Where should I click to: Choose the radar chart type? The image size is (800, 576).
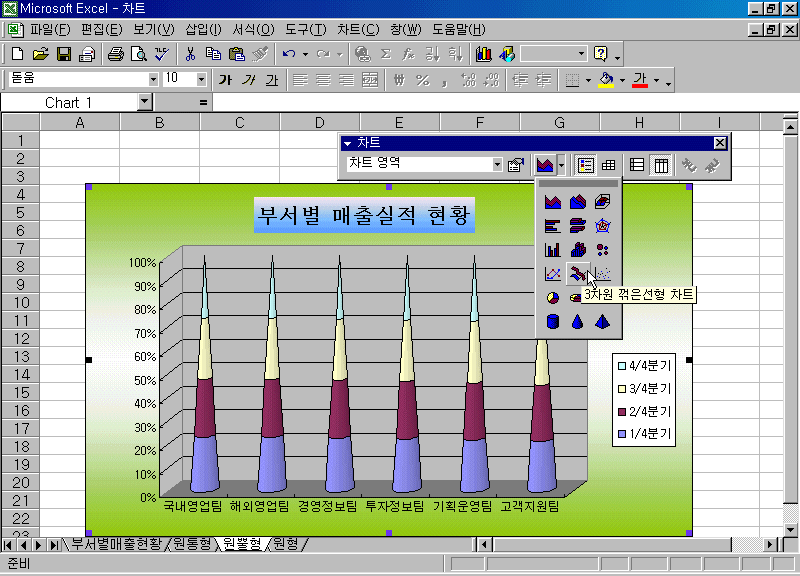point(602,226)
